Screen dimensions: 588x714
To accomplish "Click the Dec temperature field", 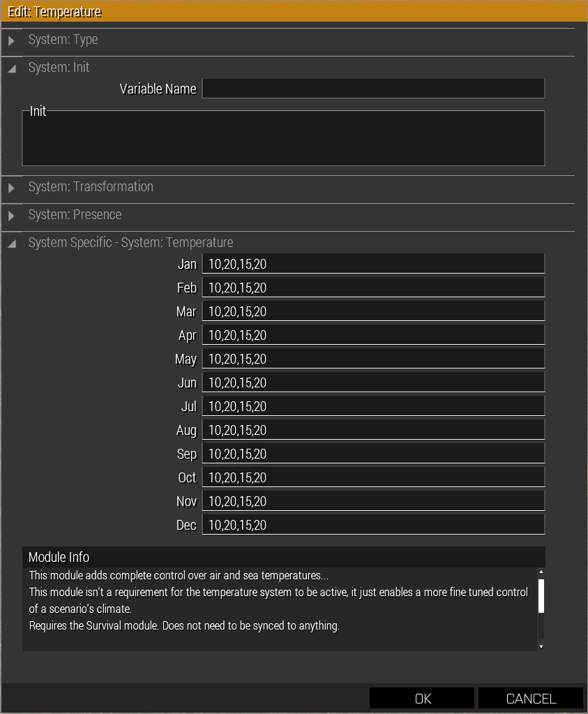I will pyautogui.click(x=372, y=525).
